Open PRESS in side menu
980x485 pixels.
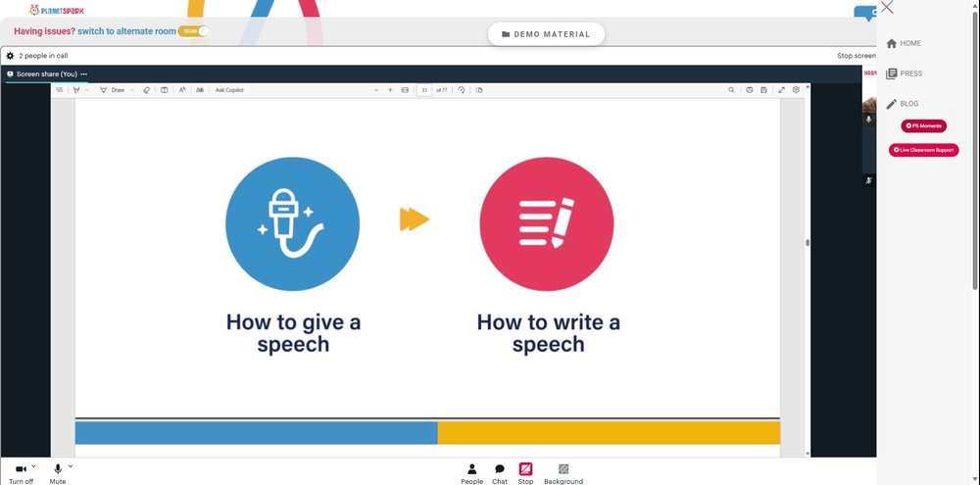pyautogui.click(x=905, y=73)
